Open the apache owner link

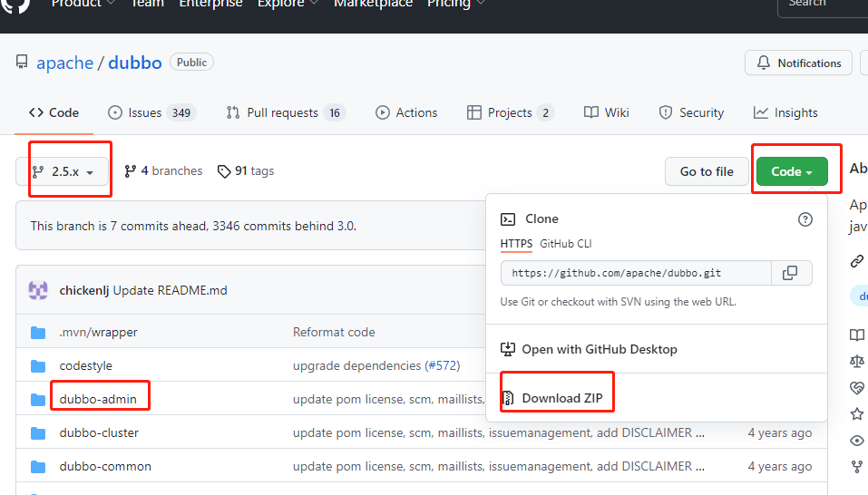(x=64, y=63)
